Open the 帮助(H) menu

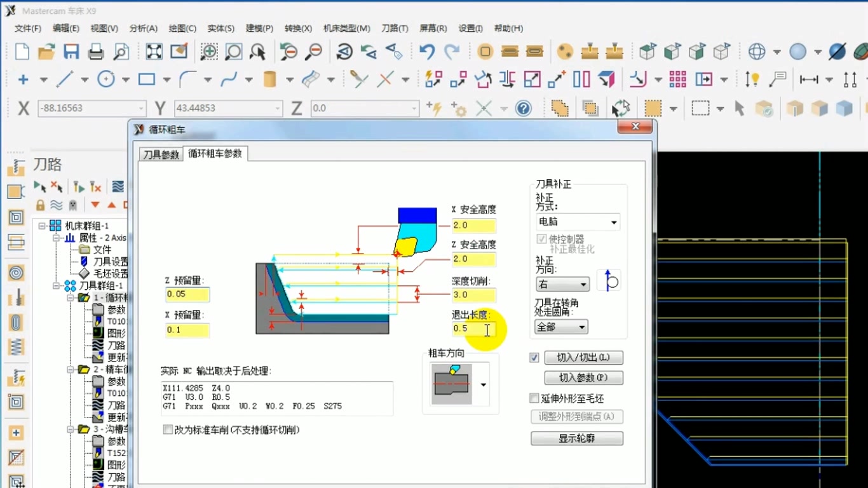pyautogui.click(x=508, y=29)
